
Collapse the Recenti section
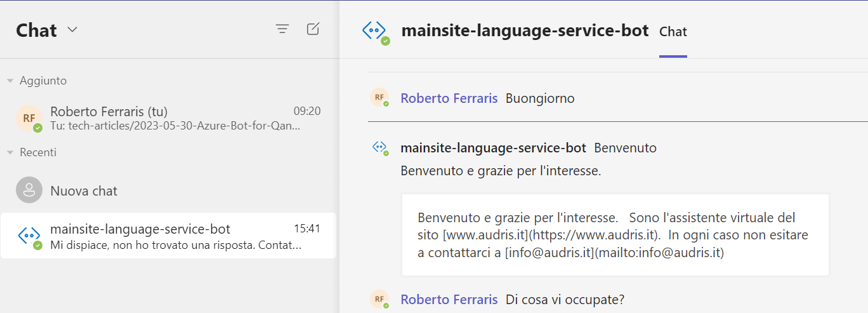coord(10,152)
